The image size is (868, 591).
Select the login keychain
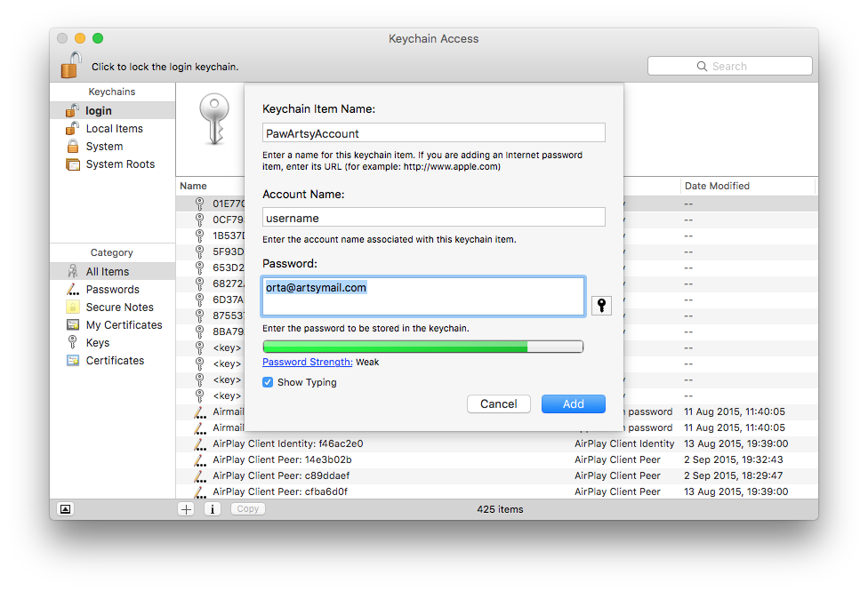click(112, 111)
